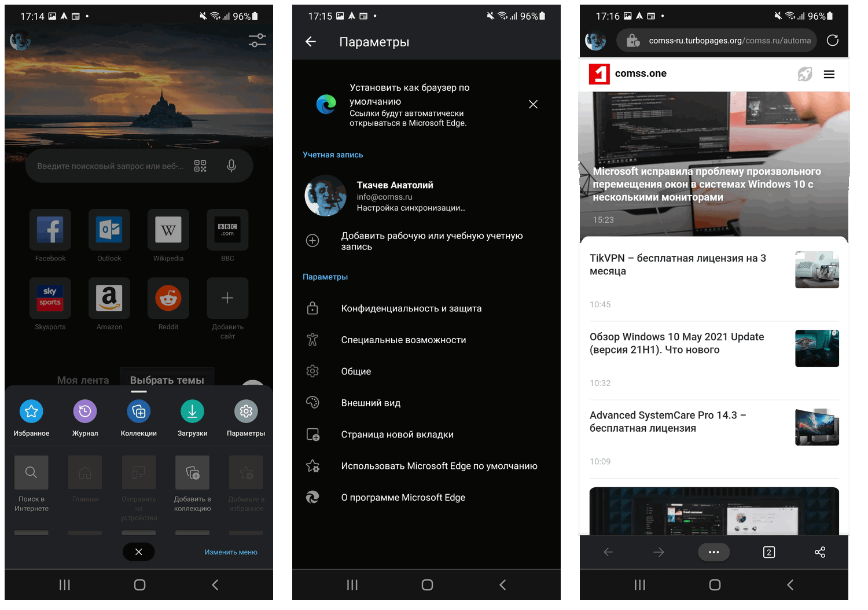Open the browser three-dots menu button
The image size is (868, 610).
tap(714, 552)
